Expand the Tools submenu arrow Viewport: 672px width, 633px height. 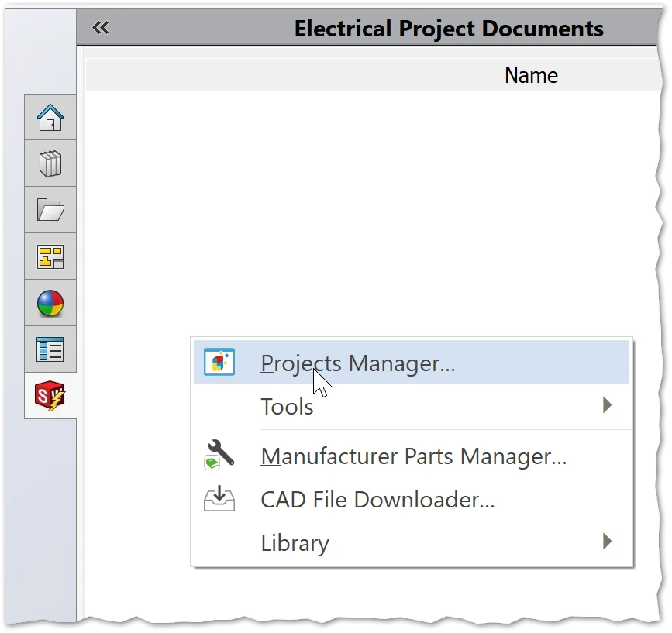pos(608,405)
